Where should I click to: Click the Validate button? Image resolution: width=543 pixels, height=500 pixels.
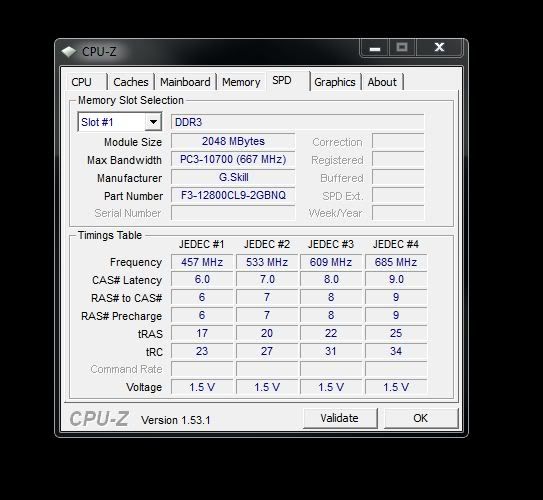coord(340,418)
